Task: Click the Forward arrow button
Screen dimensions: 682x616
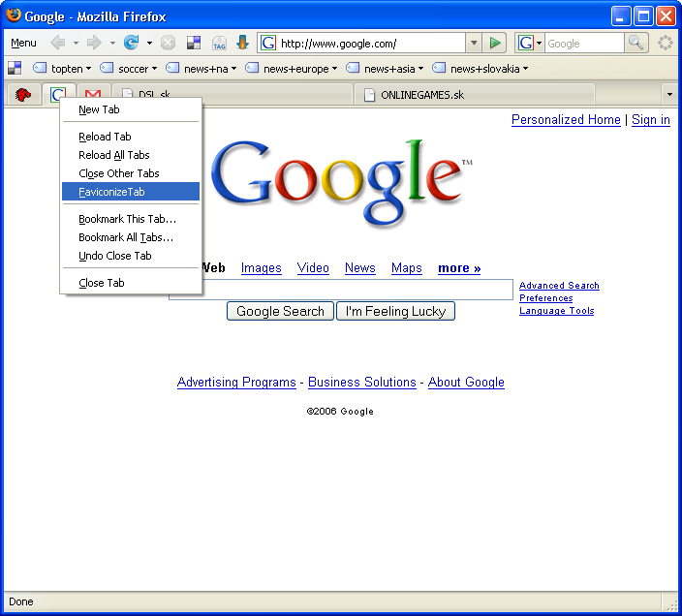Action: 94,43
